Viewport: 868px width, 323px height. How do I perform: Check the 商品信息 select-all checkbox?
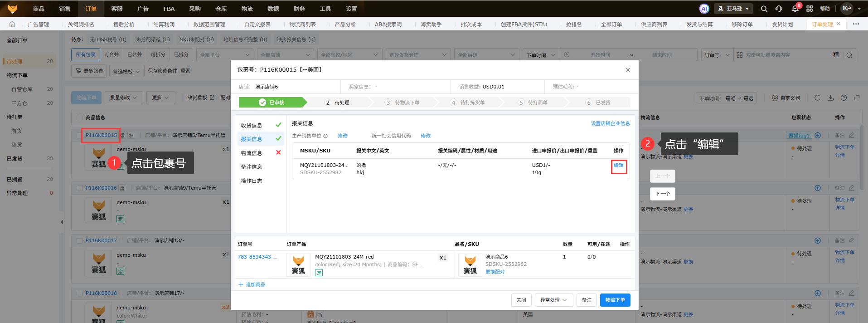point(80,117)
